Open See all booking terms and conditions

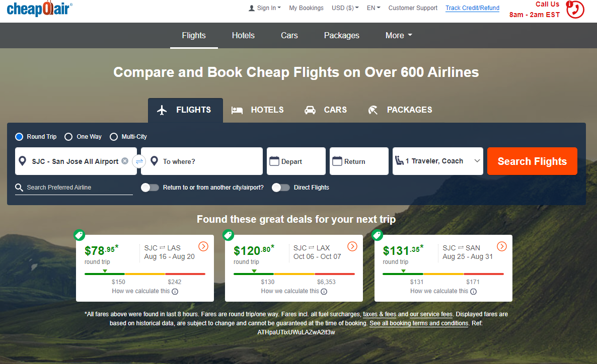(x=419, y=323)
